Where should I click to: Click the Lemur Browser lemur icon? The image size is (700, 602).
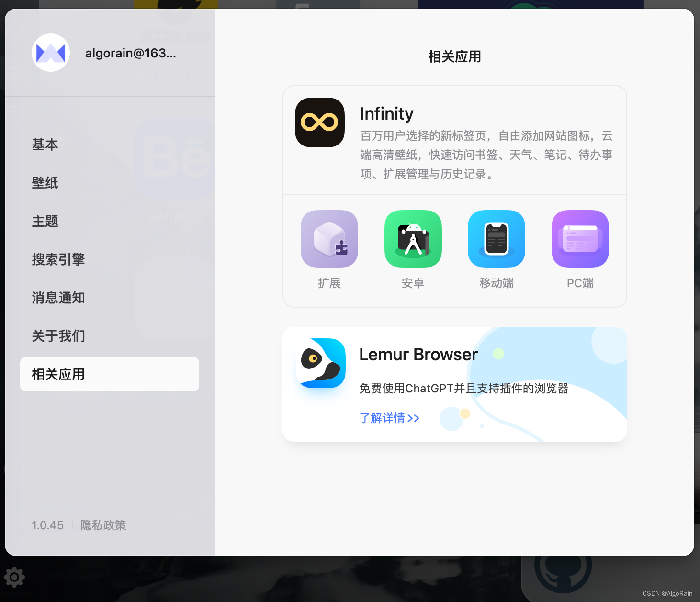tap(321, 363)
